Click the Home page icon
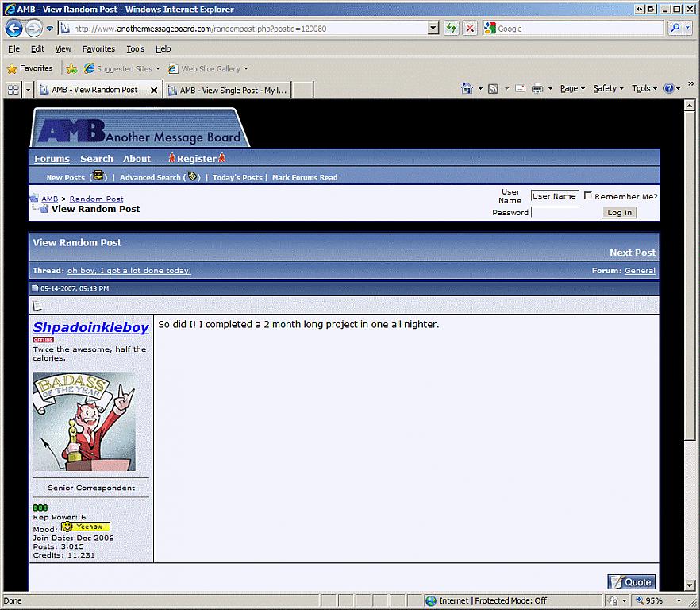Viewport: 700px width, 610px height. [467, 89]
